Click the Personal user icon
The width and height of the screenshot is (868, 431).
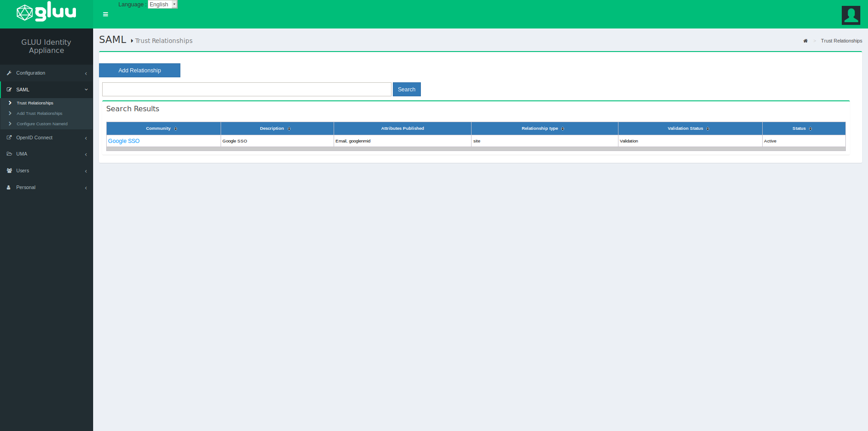[9, 188]
